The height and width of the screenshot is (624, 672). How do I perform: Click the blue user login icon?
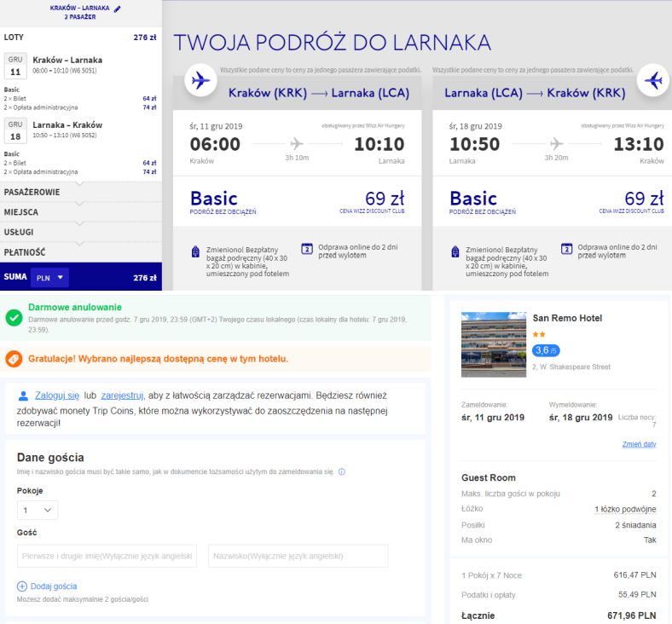23,396
